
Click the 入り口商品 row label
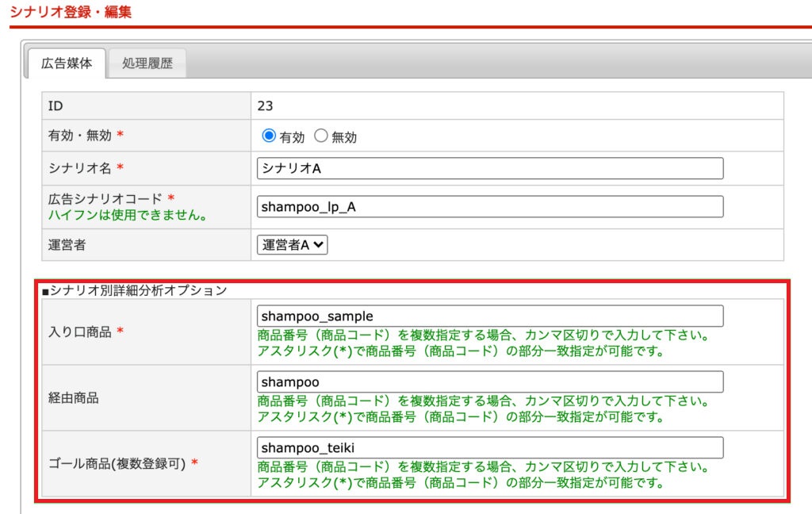tap(80, 332)
